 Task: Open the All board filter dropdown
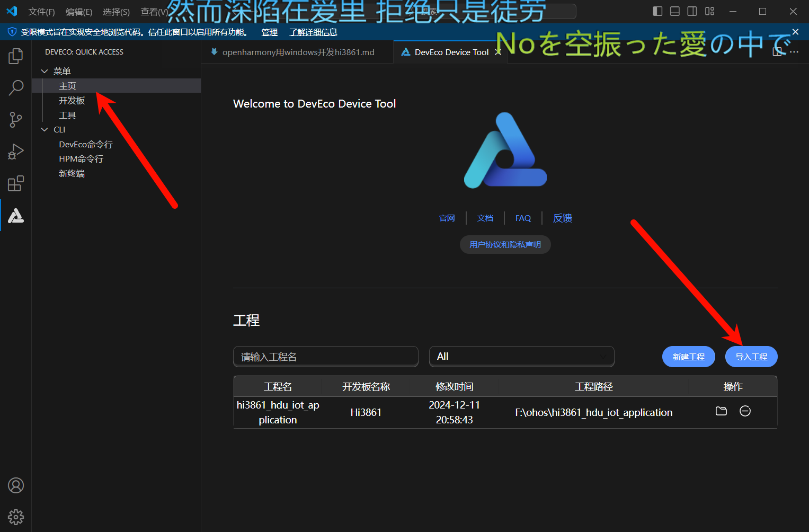(x=521, y=357)
